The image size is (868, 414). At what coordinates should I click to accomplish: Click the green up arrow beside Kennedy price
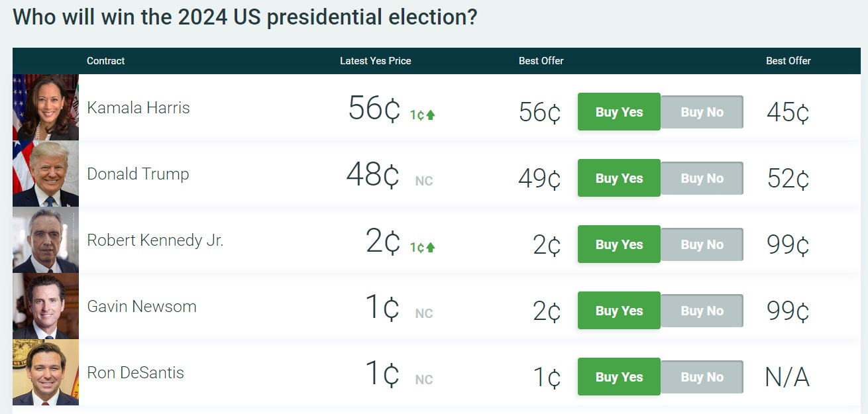[431, 247]
